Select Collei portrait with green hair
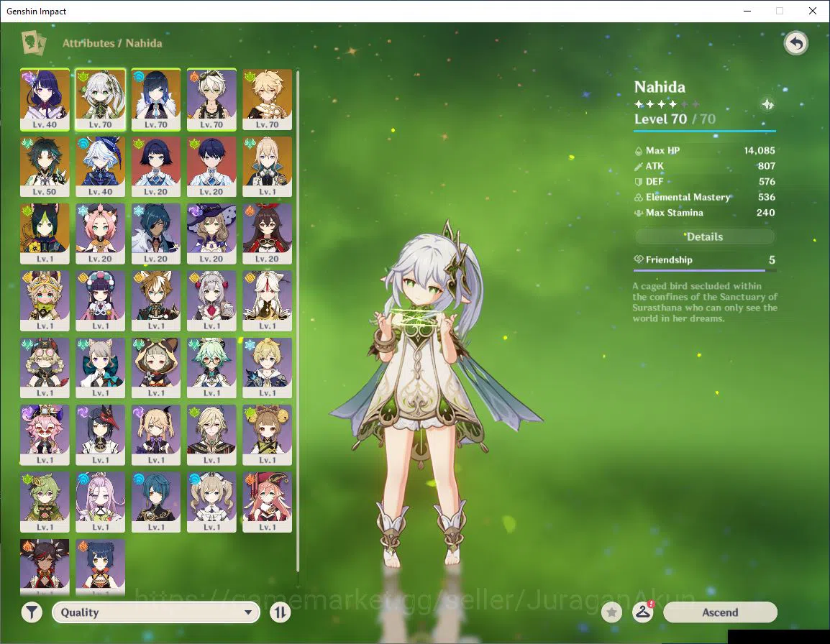 pyautogui.click(x=45, y=502)
